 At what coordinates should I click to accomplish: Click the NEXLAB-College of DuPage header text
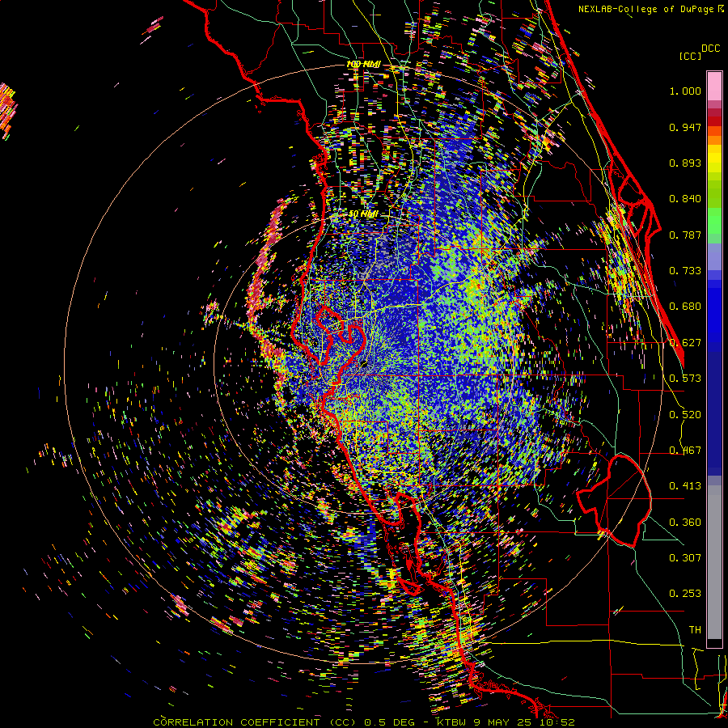coord(645,9)
